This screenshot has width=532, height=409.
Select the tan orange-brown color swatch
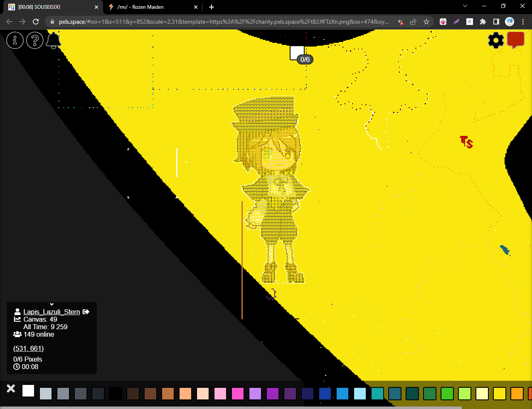pyautogui.click(x=168, y=394)
